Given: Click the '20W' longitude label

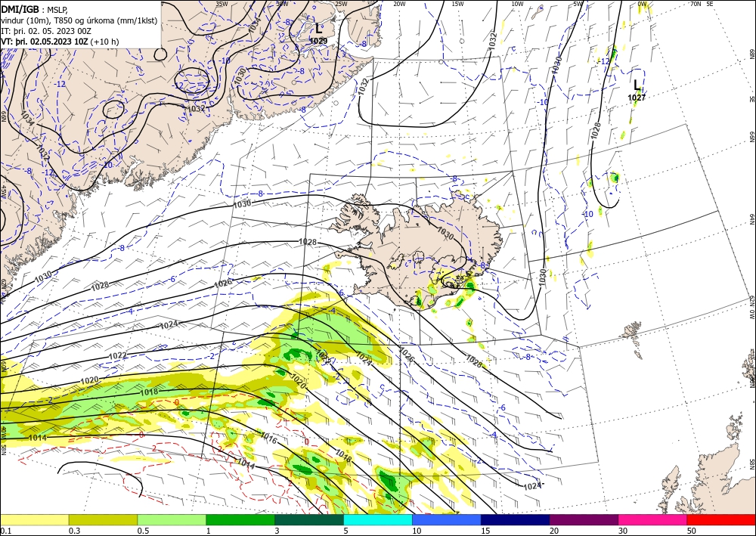Looking at the screenshot, I should pos(399,4).
